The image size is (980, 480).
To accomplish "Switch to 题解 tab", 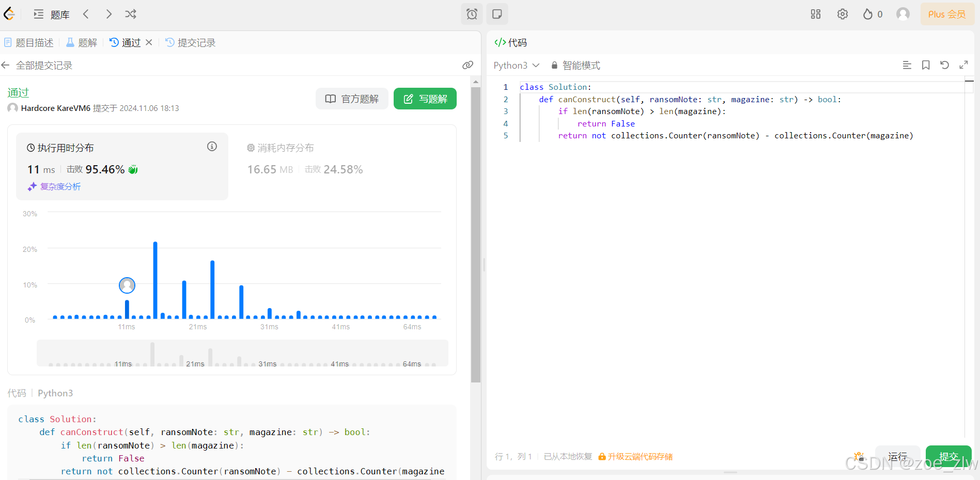I will click(x=82, y=42).
